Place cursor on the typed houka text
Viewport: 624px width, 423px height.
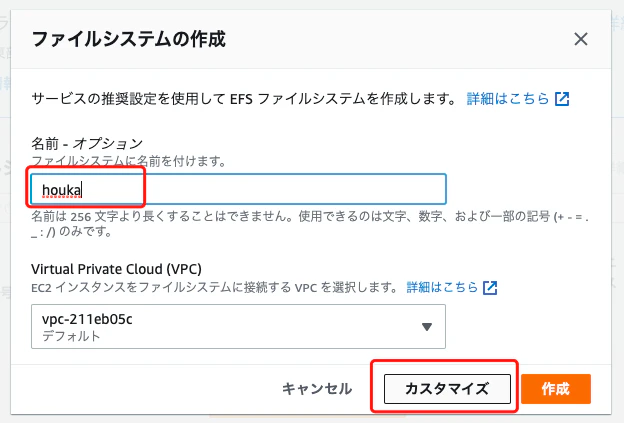tap(61, 190)
